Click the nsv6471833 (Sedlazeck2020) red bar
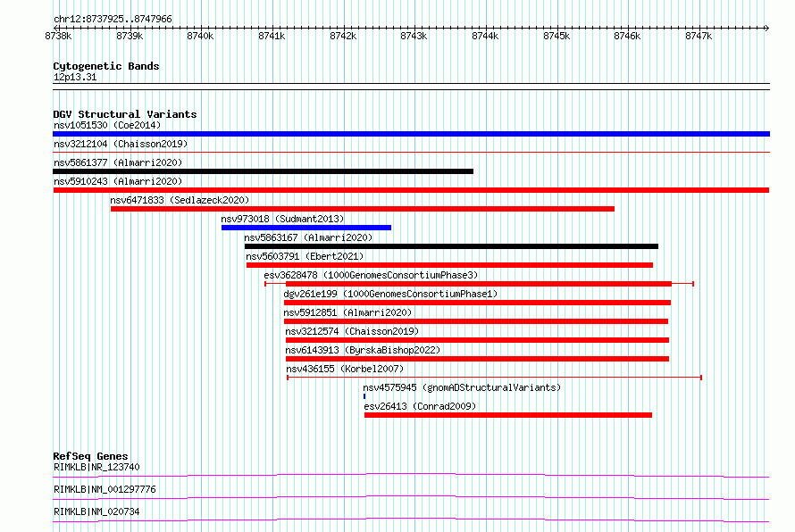795x532 pixels. (x=363, y=209)
